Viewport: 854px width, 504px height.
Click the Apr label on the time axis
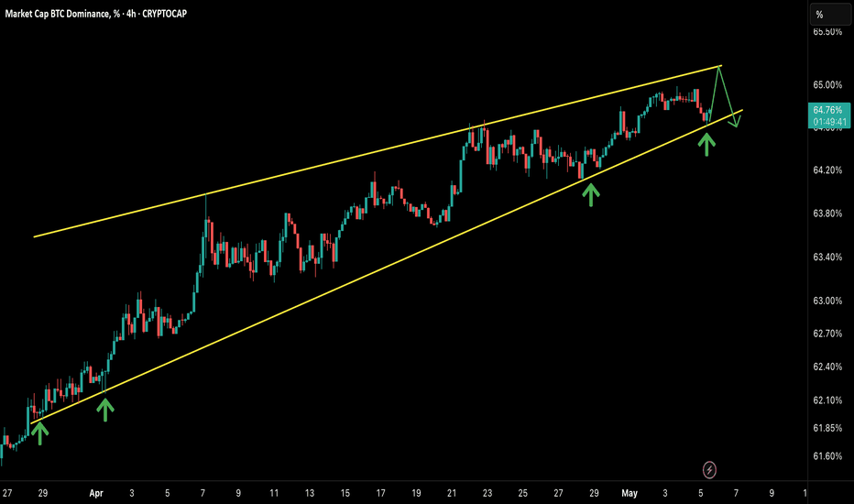96,493
